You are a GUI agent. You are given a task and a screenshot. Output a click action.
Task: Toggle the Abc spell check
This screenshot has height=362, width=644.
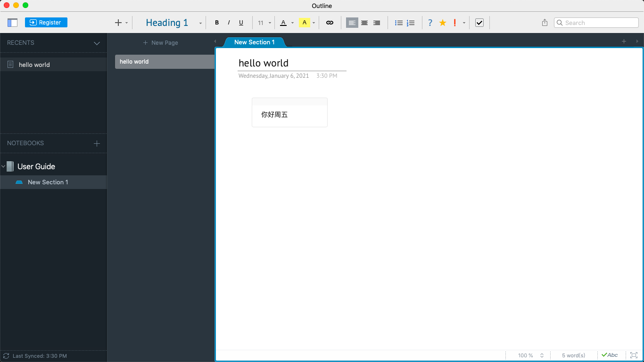[610, 355]
